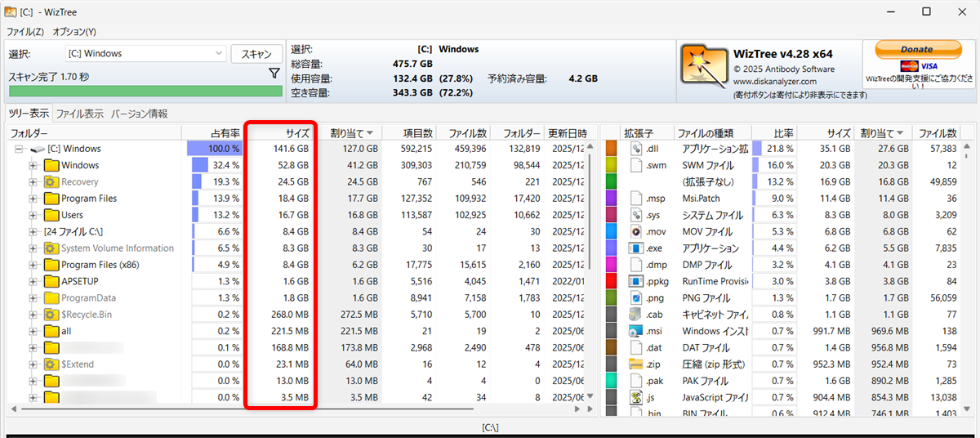The image size is (980, 438).
Task: Open the オプション(Y) menu
Action: pos(74,31)
